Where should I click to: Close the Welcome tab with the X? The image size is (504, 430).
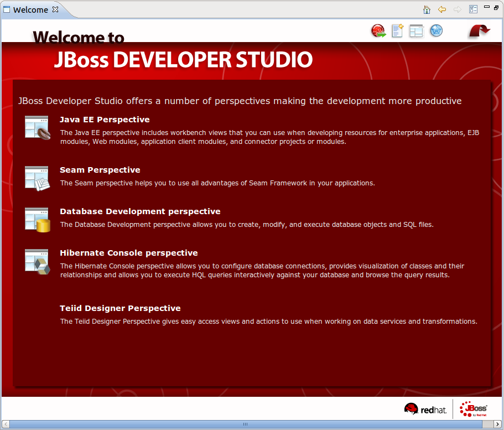click(x=55, y=9)
